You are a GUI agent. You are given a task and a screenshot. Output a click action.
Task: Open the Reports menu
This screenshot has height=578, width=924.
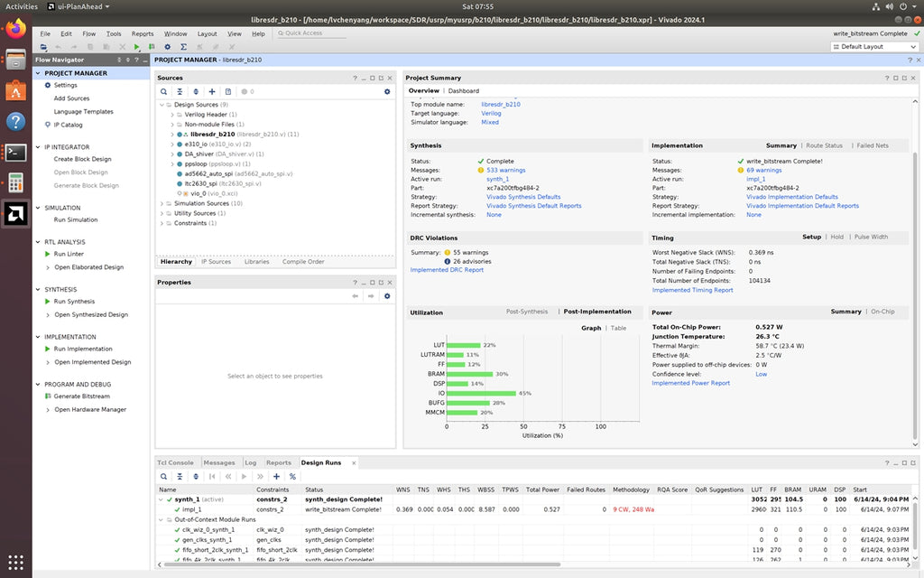pos(142,33)
